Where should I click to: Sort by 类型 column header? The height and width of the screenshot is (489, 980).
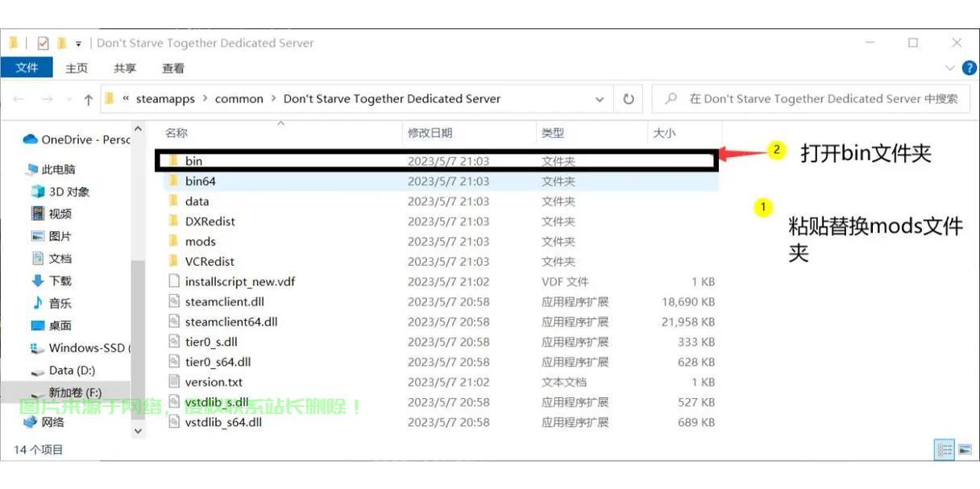click(553, 133)
